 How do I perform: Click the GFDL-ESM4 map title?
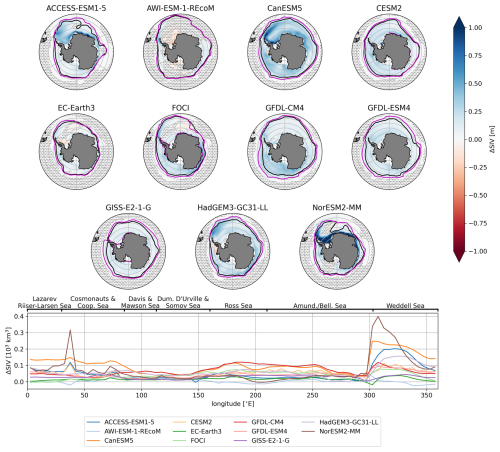click(389, 108)
